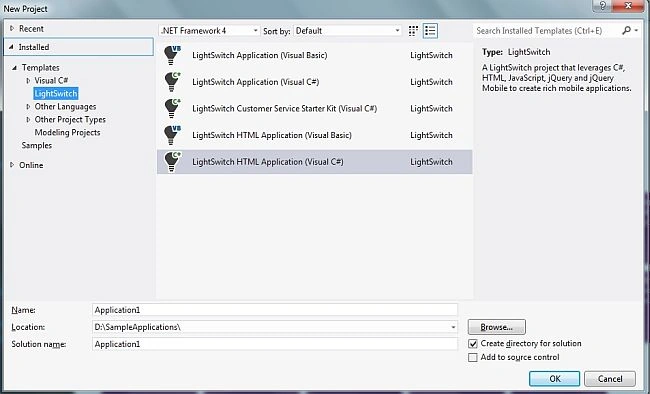Select the Visual C# templates category
This screenshot has width=650, height=394.
point(51,80)
